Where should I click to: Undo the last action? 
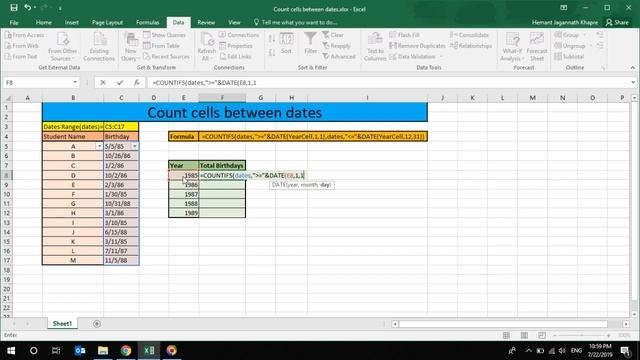[27, 8]
